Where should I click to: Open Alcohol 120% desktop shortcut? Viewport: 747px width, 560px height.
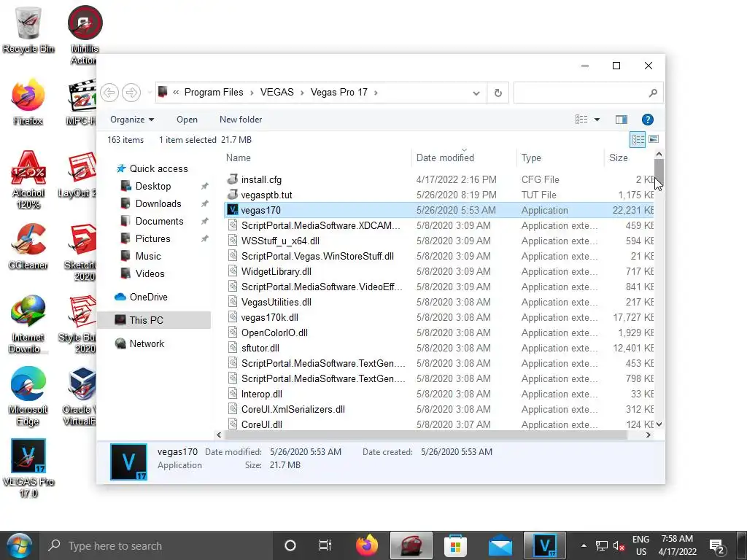click(28, 180)
